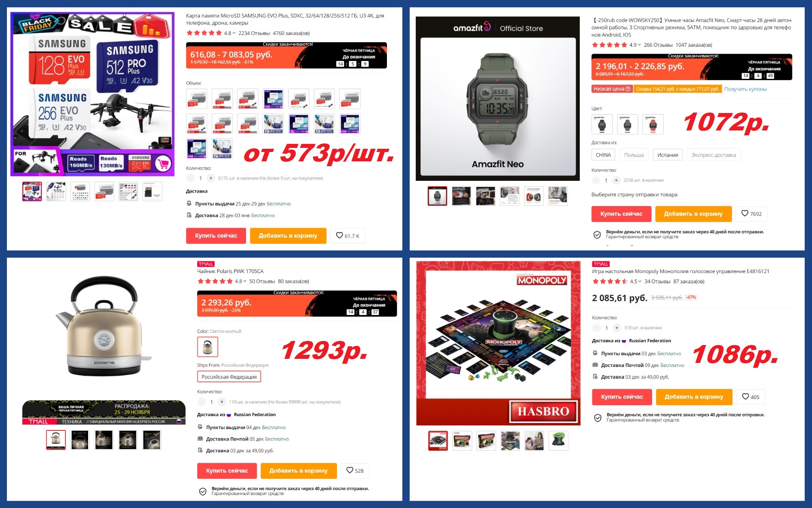Open Получить купоны link
Viewport: 812px width, 508px height.
(x=745, y=89)
